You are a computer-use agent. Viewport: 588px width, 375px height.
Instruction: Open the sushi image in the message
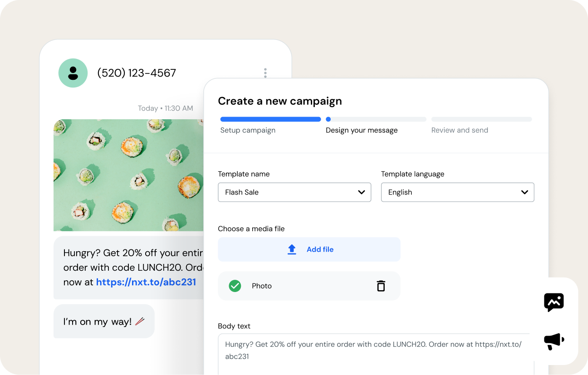coord(128,175)
